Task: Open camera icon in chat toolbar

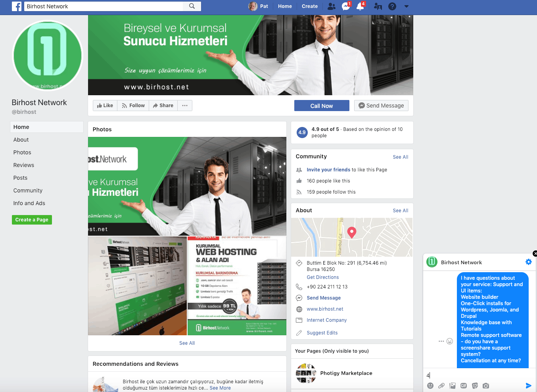Action: (486, 386)
